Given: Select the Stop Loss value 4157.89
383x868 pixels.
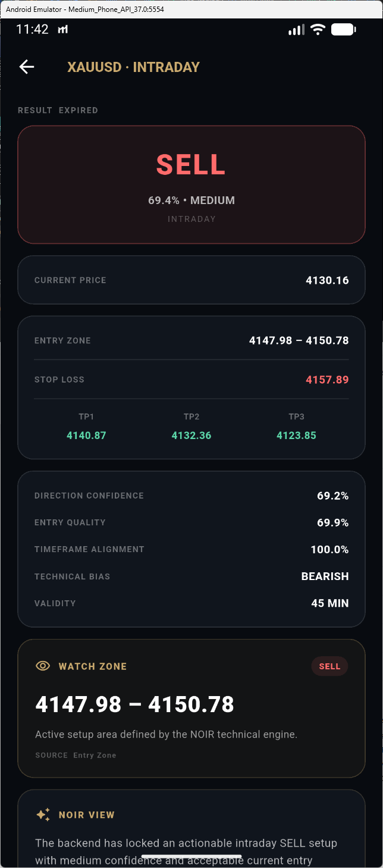Looking at the screenshot, I should (327, 380).
